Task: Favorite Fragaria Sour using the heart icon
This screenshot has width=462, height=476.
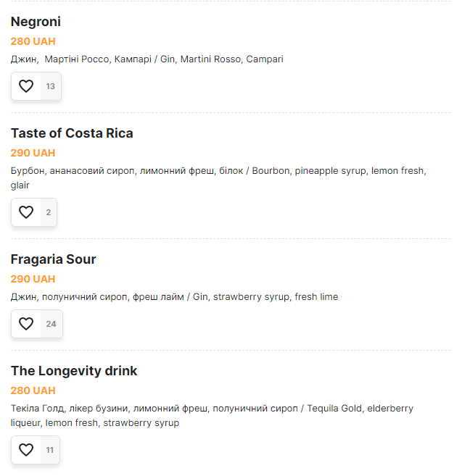Action: point(26,324)
